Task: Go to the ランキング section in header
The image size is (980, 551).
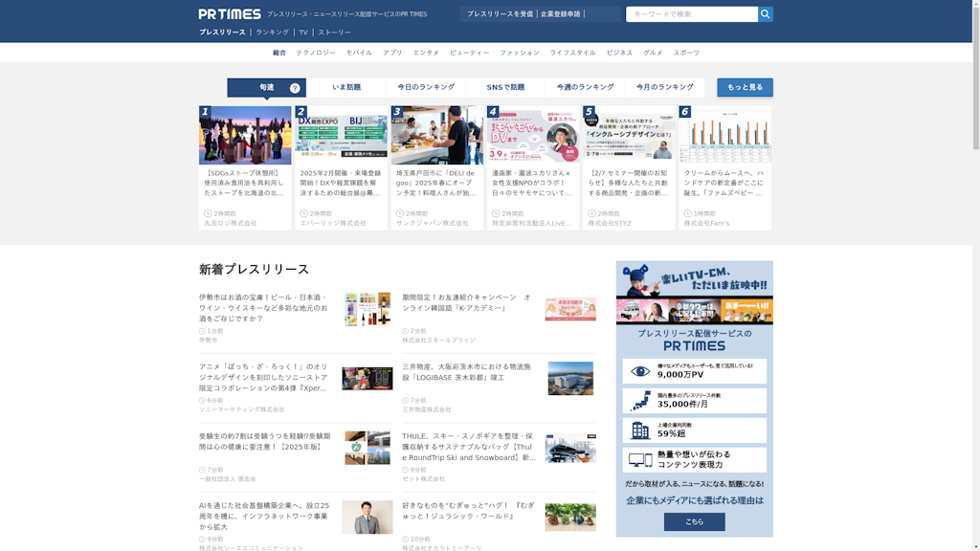Action: (x=272, y=33)
